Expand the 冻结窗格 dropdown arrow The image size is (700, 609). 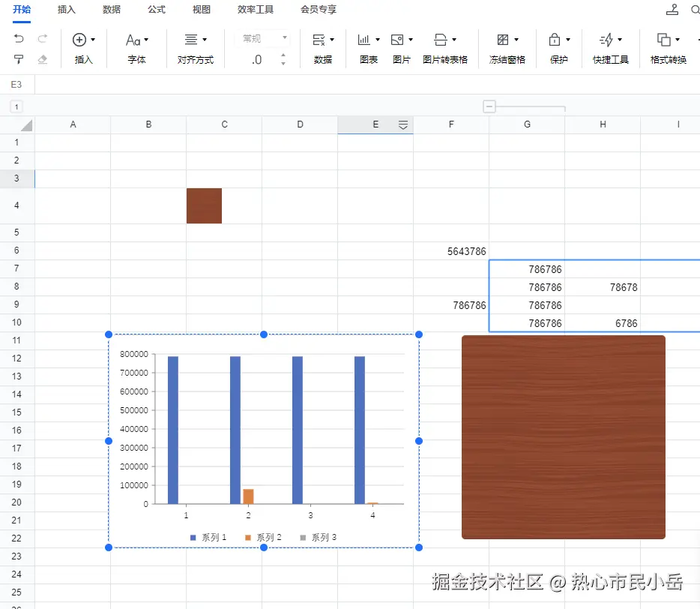(x=516, y=40)
